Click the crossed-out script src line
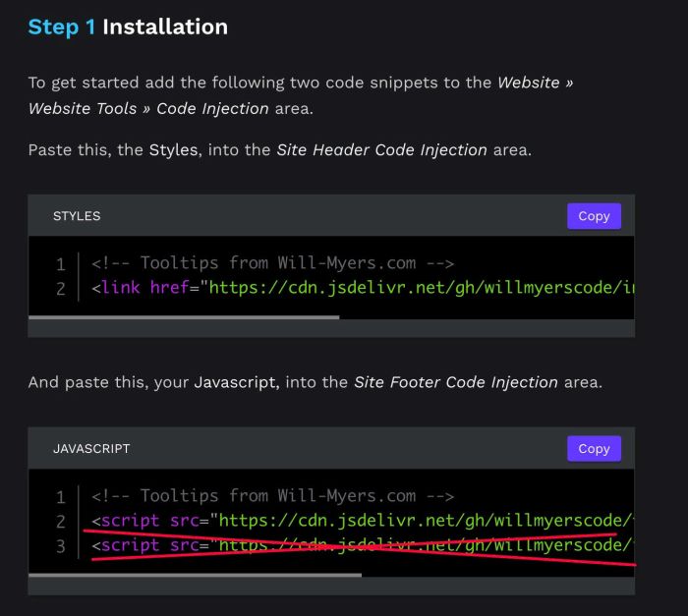 click(x=363, y=545)
